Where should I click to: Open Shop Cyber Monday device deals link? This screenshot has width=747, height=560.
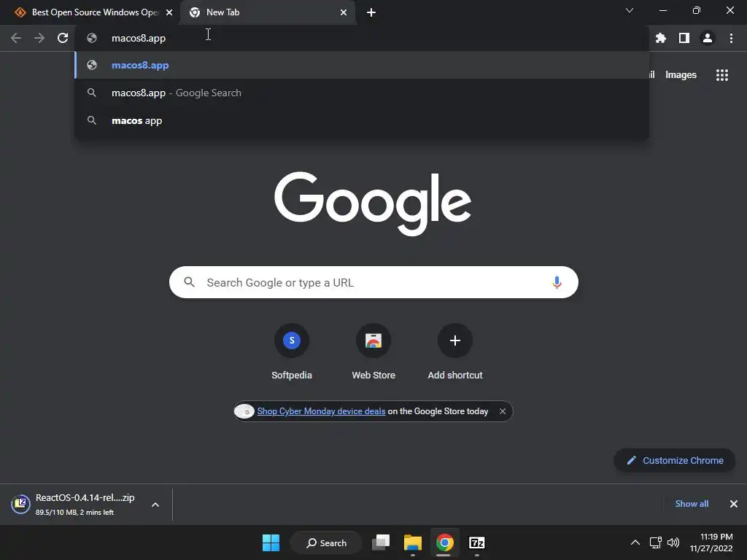coord(321,411)
